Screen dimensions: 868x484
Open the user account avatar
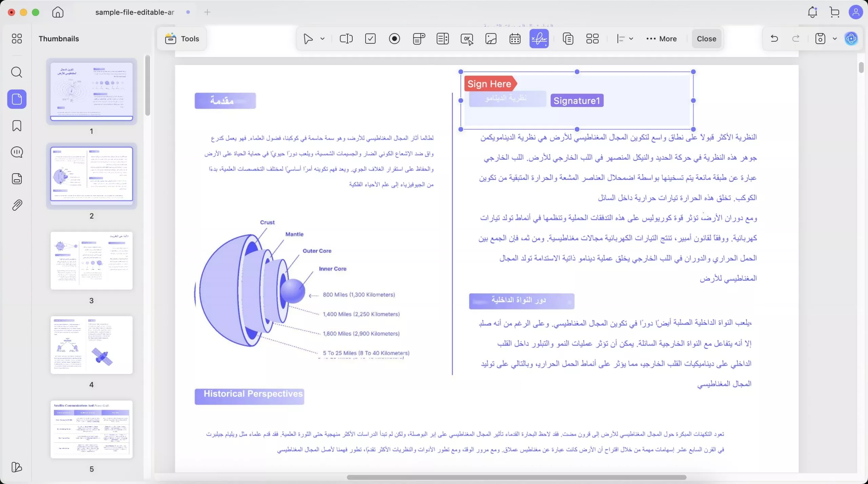click(855, 12)
